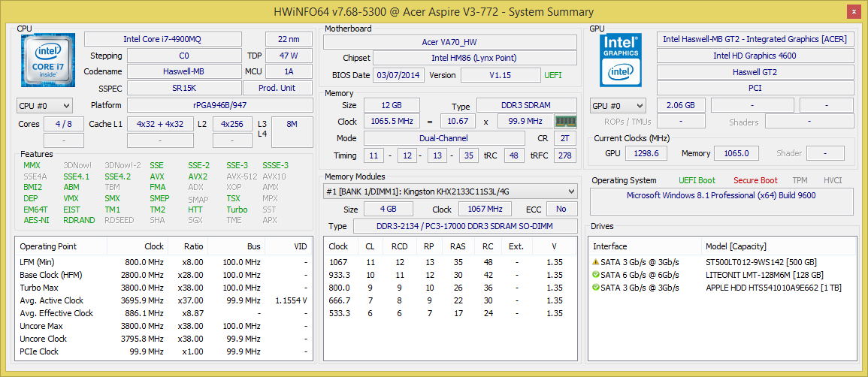Click the Turbo feature label

click(237, 209)
